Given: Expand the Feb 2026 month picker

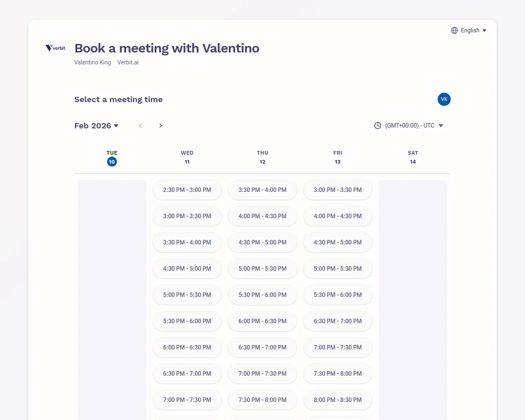Looking at the screenshot, I should 96,126.
